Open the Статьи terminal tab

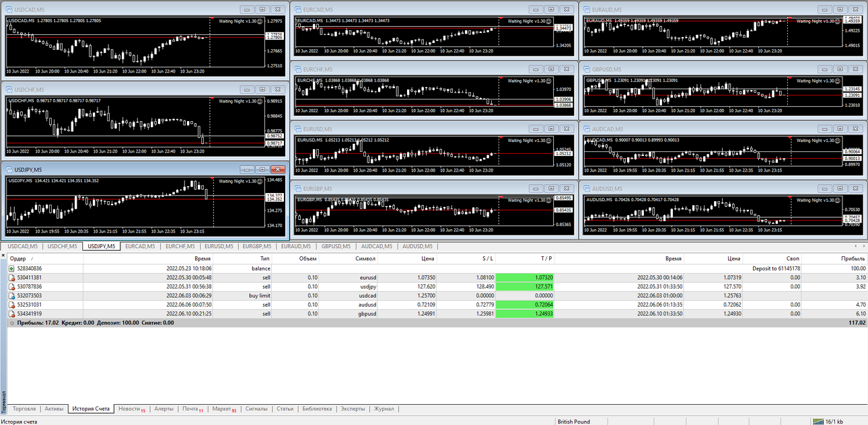(x=285, y=409)
